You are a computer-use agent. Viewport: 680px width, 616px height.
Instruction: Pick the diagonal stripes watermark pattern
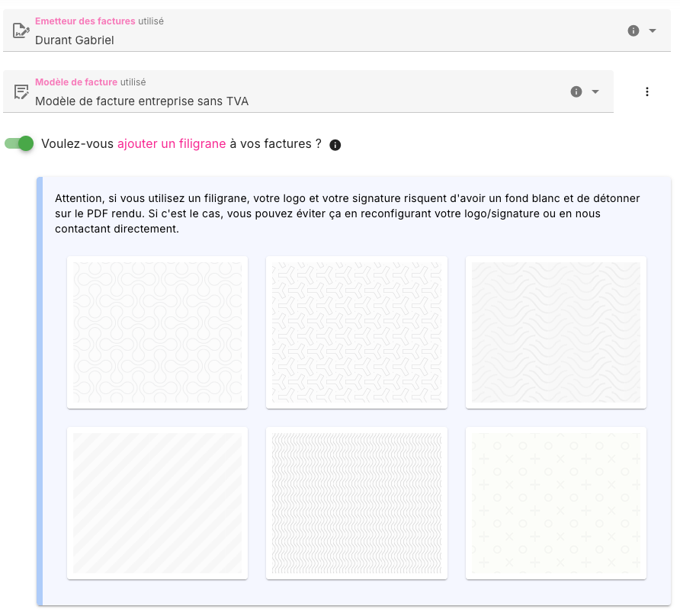pos(157,503)
